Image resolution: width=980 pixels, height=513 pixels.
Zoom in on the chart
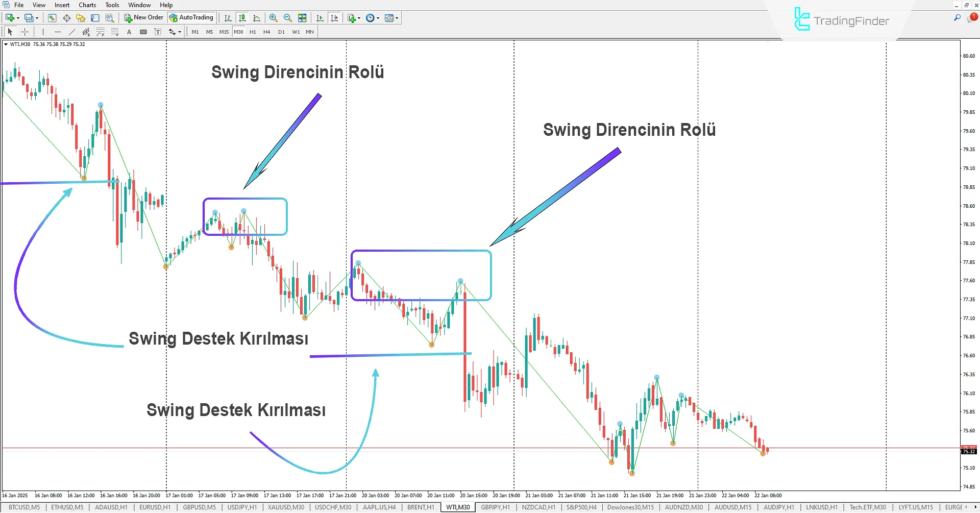(x=274, y=18)
